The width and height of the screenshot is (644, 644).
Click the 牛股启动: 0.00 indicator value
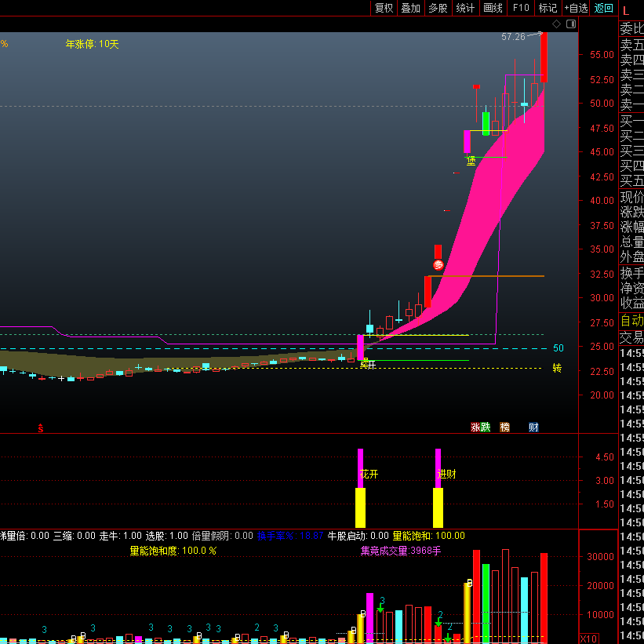click(358, 536)
